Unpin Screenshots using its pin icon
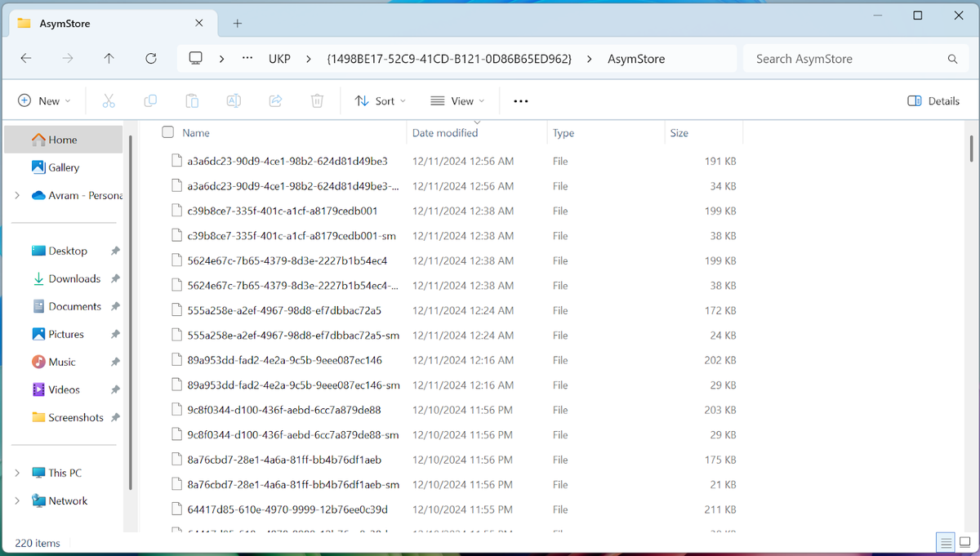 pos(115,417)
